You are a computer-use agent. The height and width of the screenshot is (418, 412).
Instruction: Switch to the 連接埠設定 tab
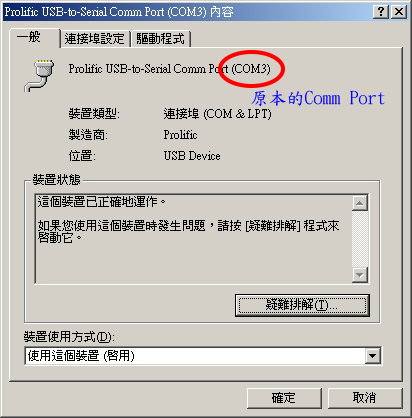(x=95, y=39)
